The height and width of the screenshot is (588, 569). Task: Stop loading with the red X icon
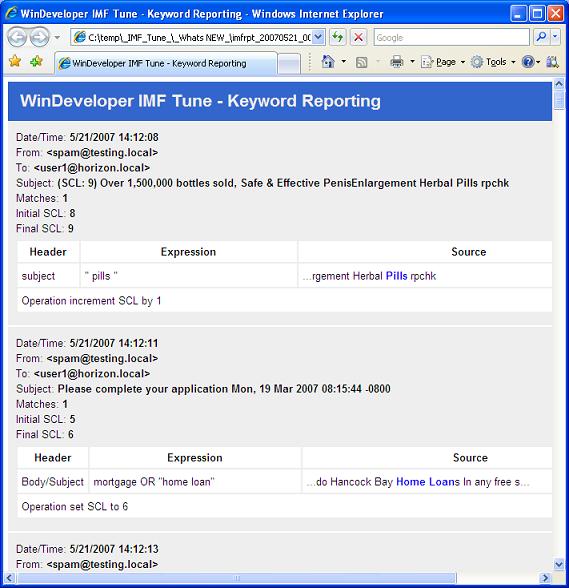coord(359,37)
